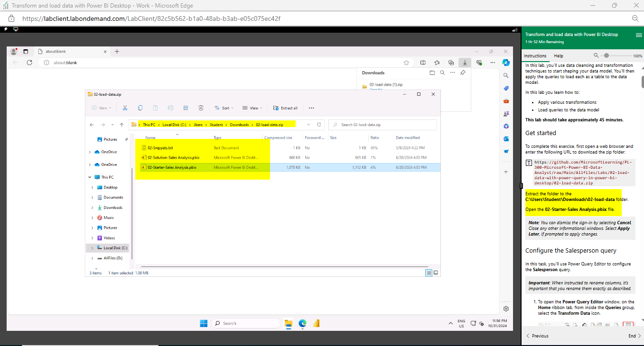Open the View dropdown in File Explorer
Screen dimensions: 644x346
coord(252,108)
